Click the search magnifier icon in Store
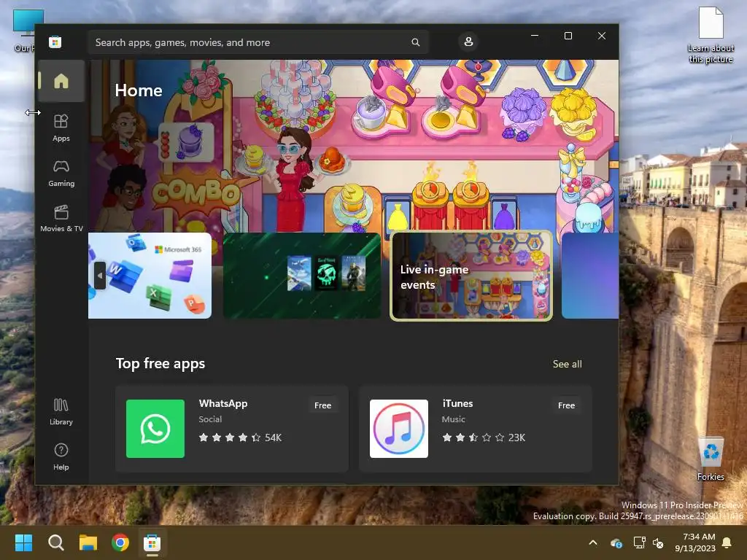Image resolution: width=747 pixels, height=560 pixels. [x=415, y=42]
